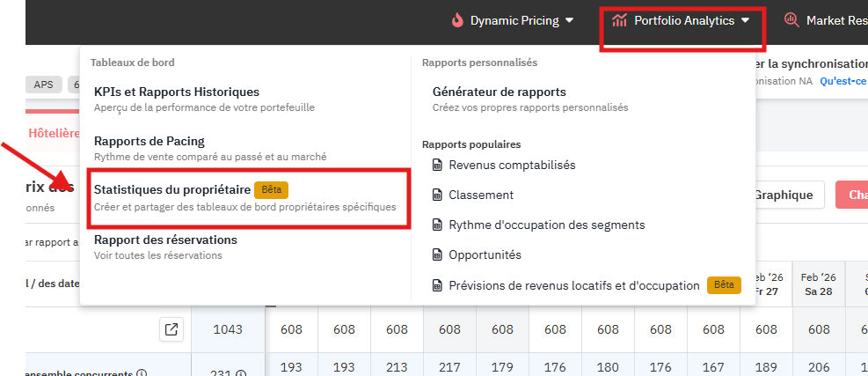Choose Rapport des réservations

point(165,240)
